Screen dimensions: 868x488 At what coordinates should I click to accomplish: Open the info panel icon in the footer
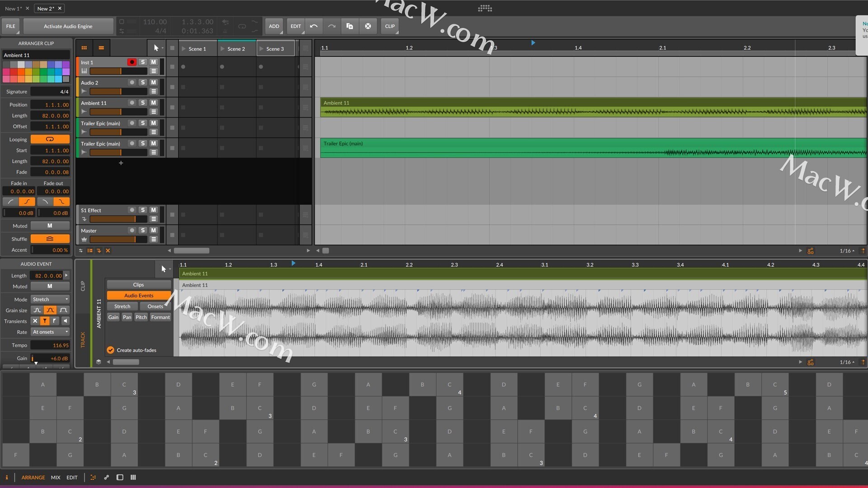pos(7,478)
